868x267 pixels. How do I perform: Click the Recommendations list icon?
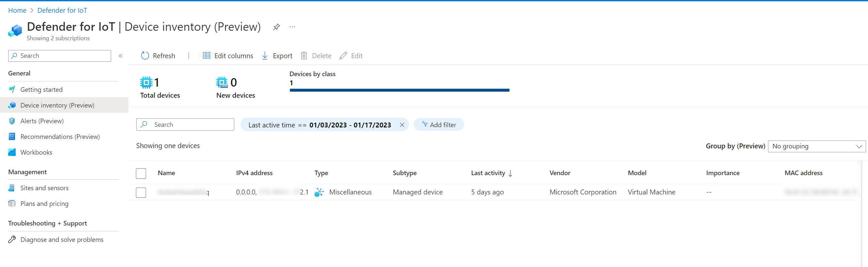(x=12, y=137)
